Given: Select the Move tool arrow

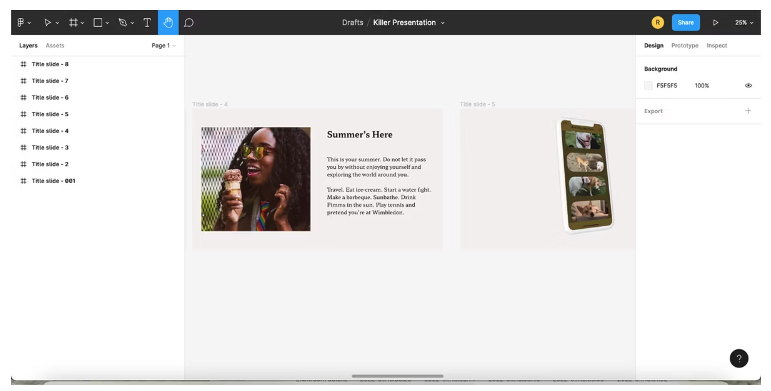Looking at the screenshot, I should click(48, 23).
